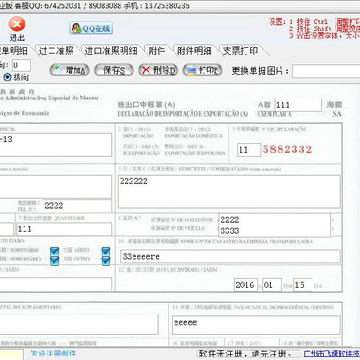The image size is (360, 360).
Task: Open the QQ在线 online chat button
Action: [x=91, y=28]
